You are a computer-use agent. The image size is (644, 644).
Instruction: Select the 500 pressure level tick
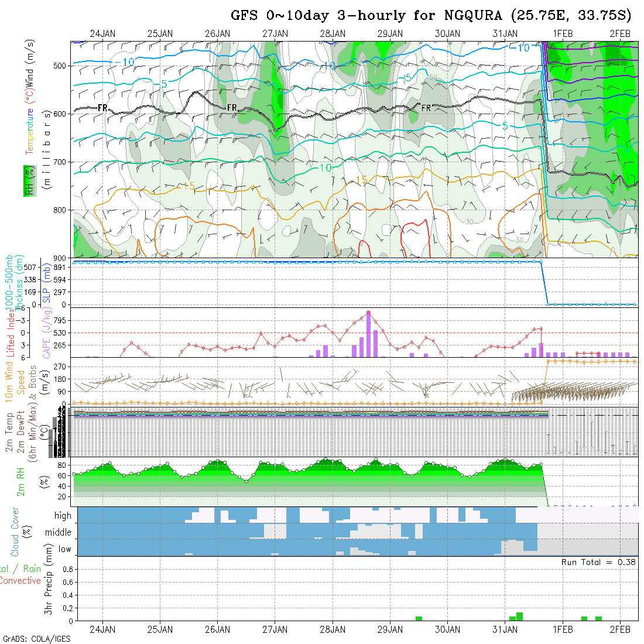click(x=60, y=66)
